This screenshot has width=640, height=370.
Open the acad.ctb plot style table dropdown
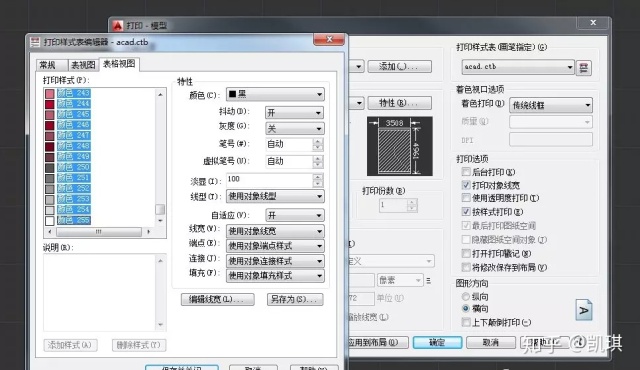point(518,66)
